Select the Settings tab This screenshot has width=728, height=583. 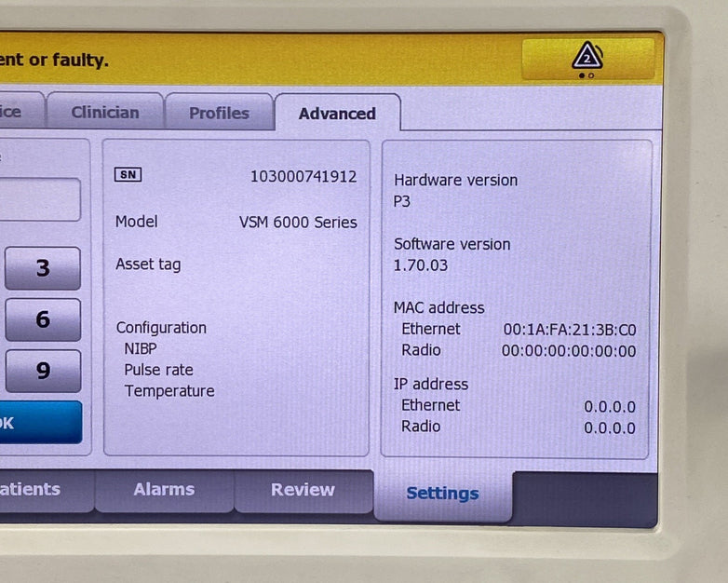coord(442,494)
